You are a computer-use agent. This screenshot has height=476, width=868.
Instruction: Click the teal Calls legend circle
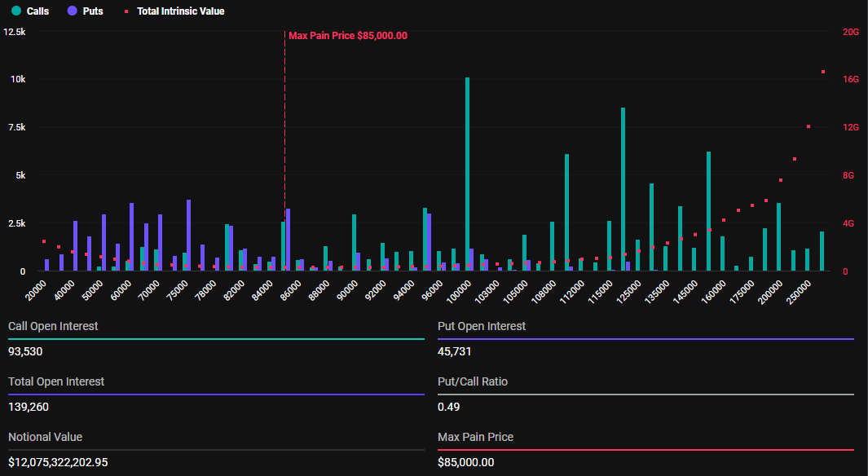pos(16,11)
